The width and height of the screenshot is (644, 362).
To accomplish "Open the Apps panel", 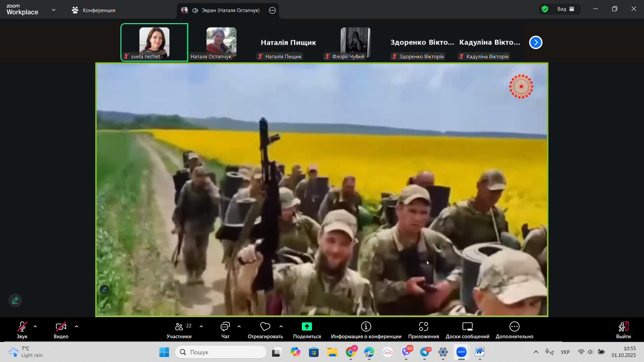I will [423, 327].
